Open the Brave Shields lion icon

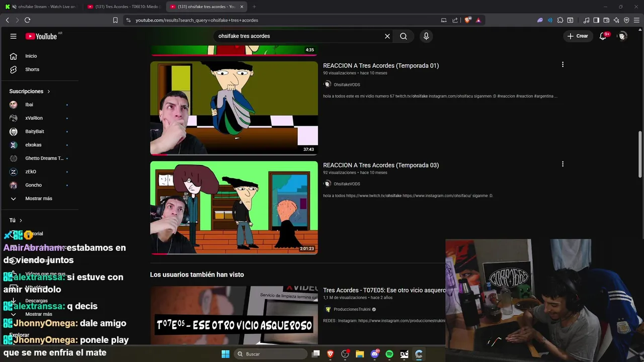pyautogui.click(x=468, y=20)
